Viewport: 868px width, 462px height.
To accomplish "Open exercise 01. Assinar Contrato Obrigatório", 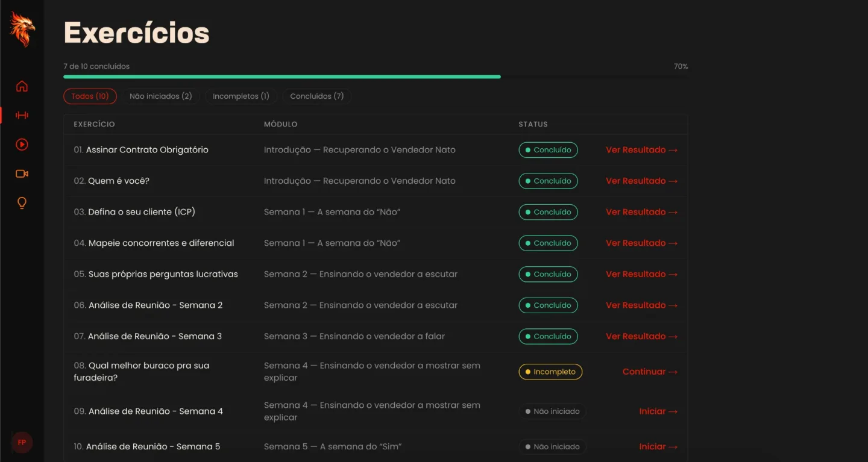I will [x=141, y=150].
